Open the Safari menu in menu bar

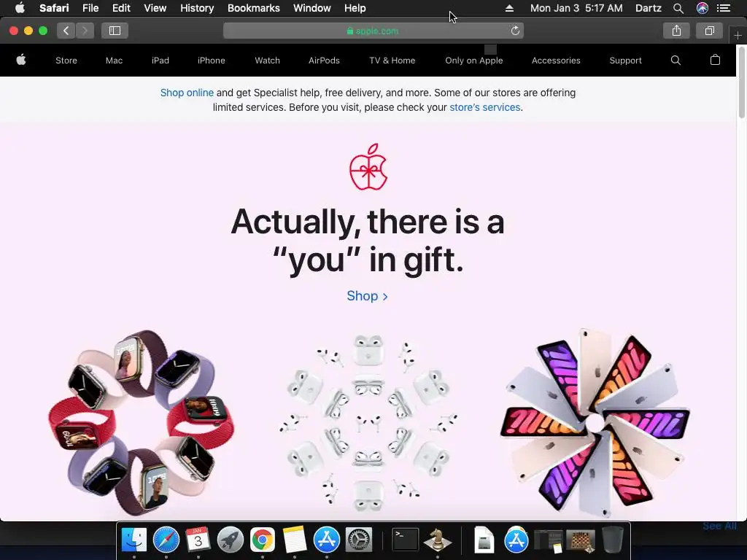(x=54, y=8)
